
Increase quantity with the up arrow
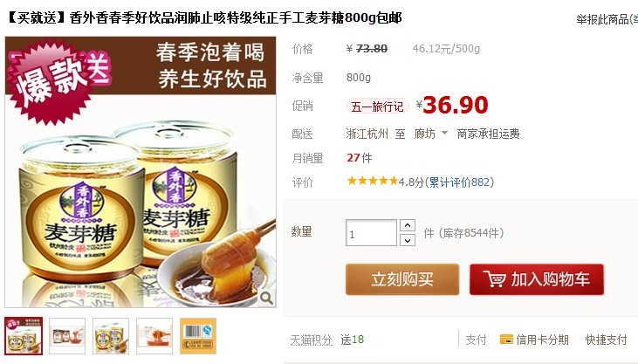(x=408, y=225)
